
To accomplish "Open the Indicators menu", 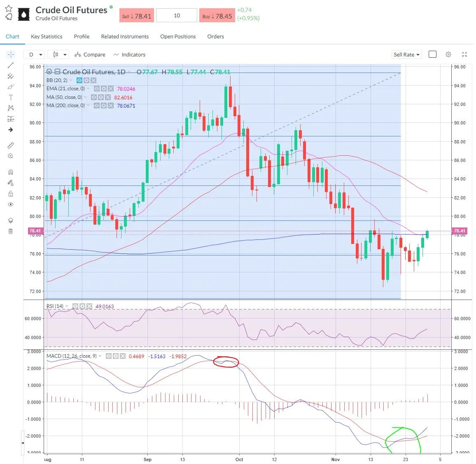I will pos(129,54).
